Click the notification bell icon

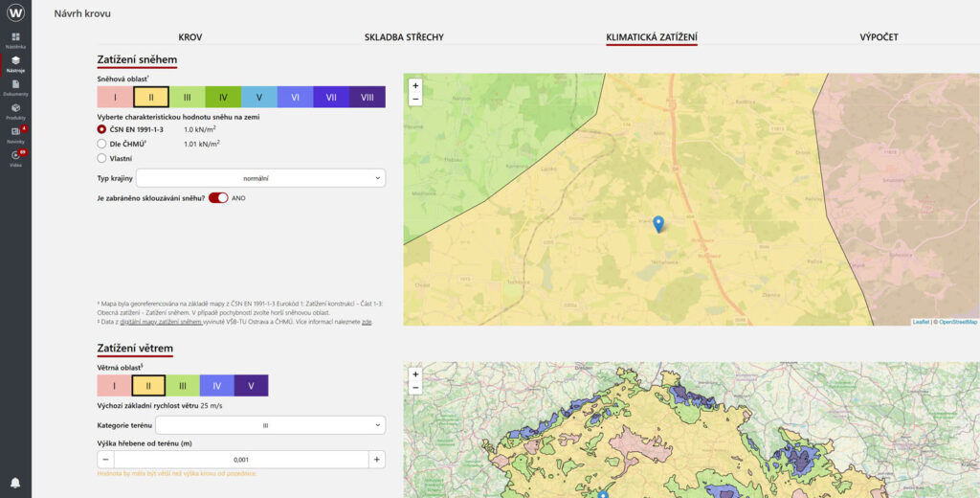[15, 482]
